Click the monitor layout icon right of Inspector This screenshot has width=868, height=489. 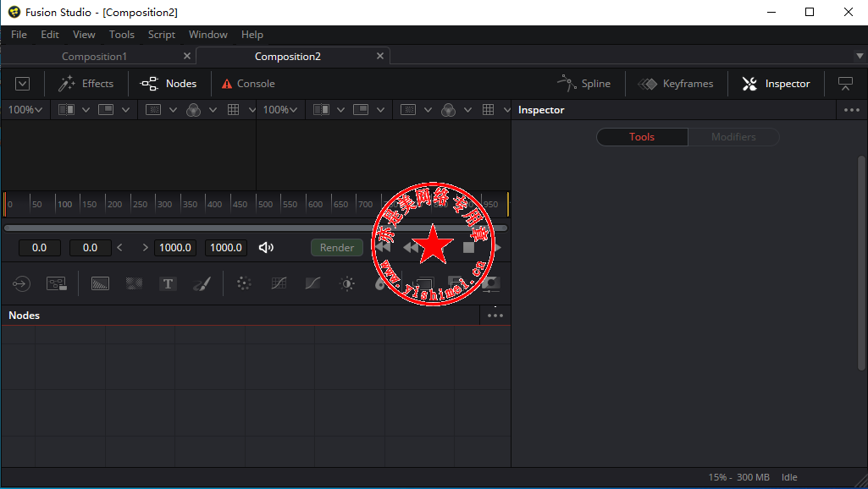[x=845, y=84]
